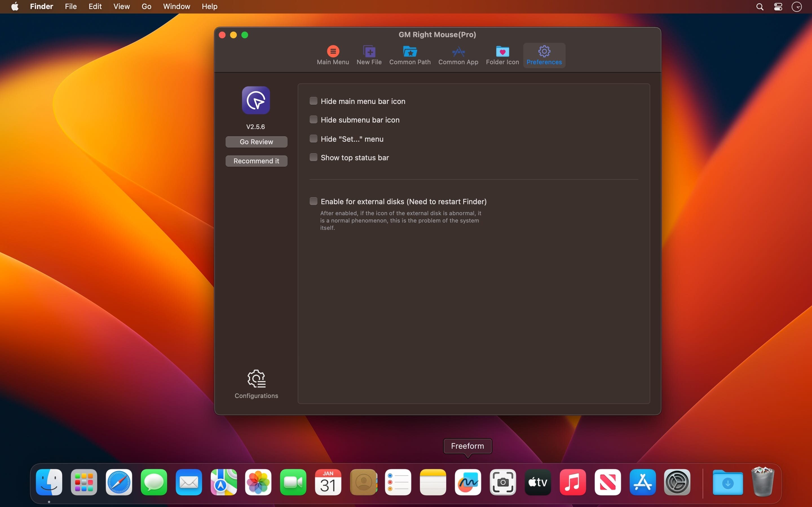812x507 pixels.
Task: Enable for external disks checkbox
Action: (x=314, y=201)
